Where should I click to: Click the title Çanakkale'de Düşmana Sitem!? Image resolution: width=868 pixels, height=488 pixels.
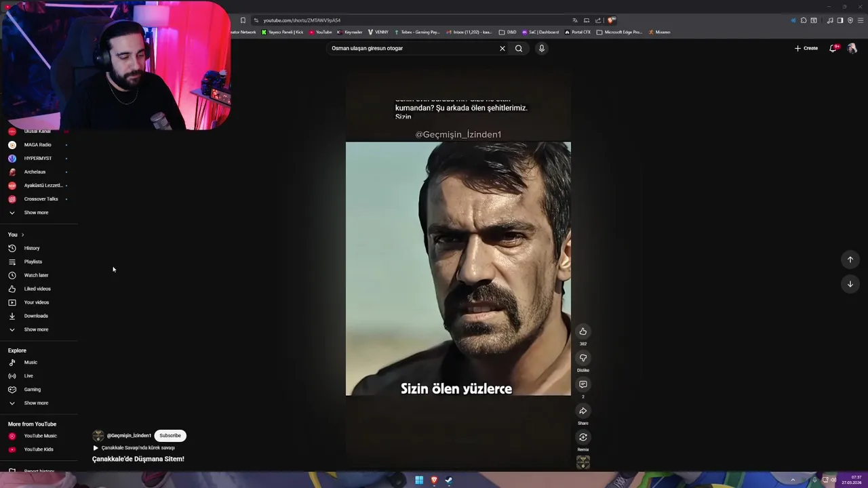coord(138,459)
